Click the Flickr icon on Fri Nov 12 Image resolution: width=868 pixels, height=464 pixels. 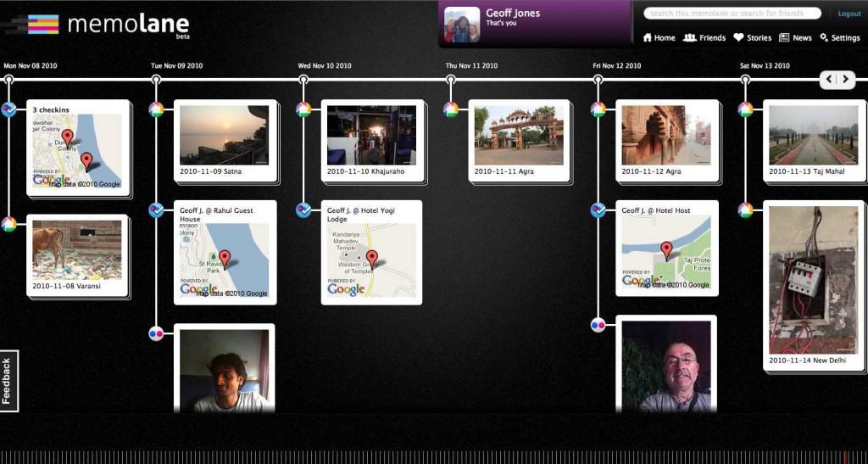(598, 325)
